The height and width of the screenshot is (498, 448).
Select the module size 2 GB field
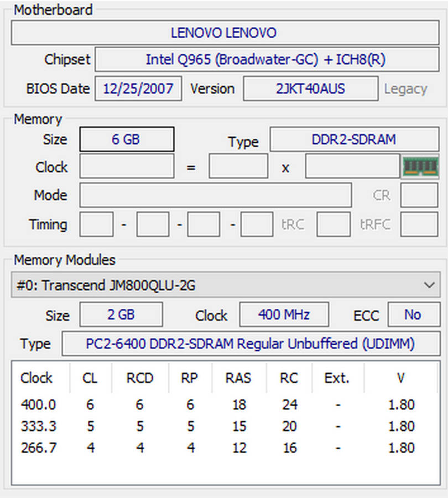(x=121, y=315)
